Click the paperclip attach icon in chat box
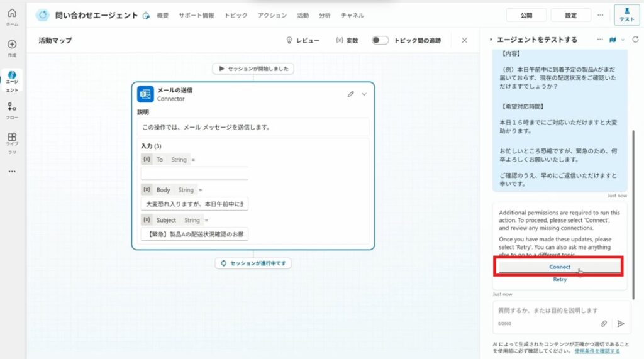 (604, 323)
